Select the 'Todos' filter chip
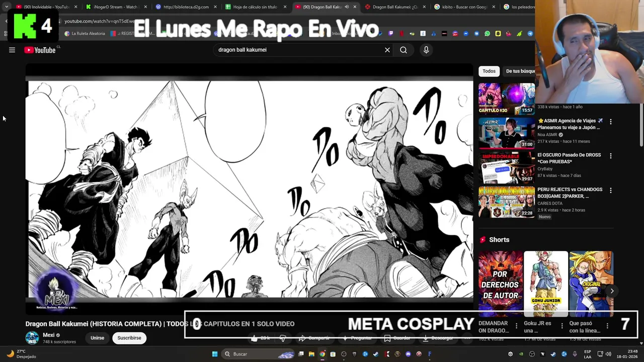The image size is (644, 362). tap(489, 71)
